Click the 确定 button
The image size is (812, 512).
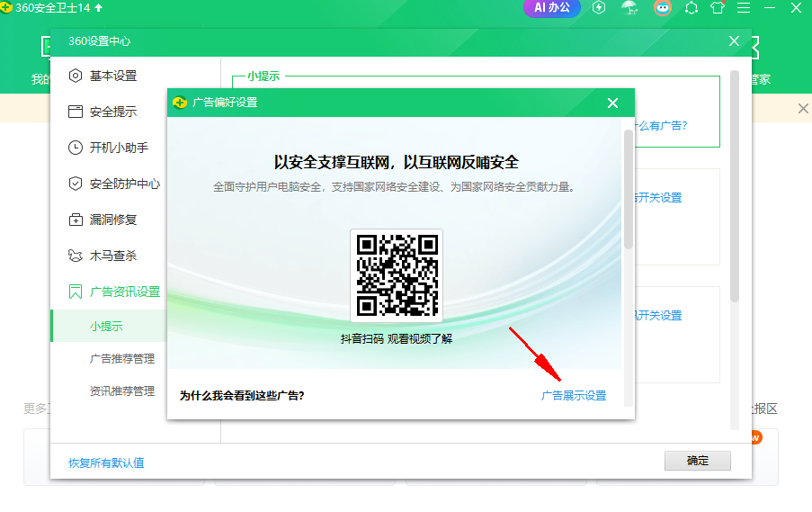click(x=697, y=461)
